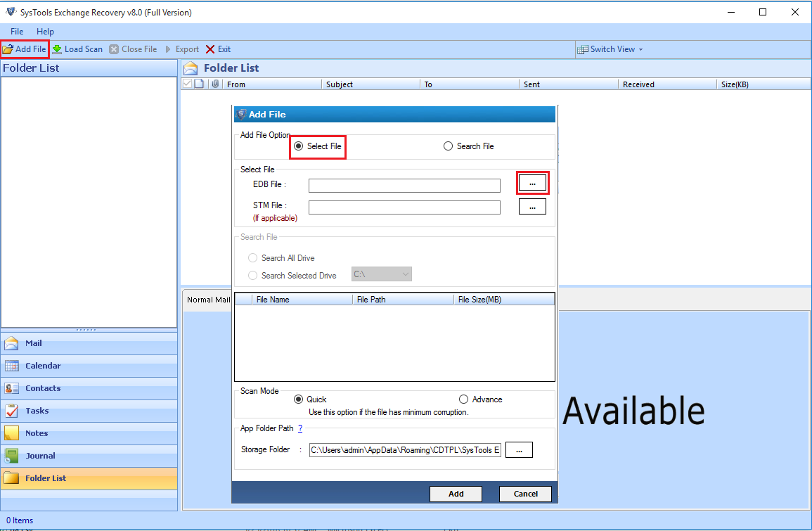Open the Calendar pane in sidebar

tap(89, 366)
